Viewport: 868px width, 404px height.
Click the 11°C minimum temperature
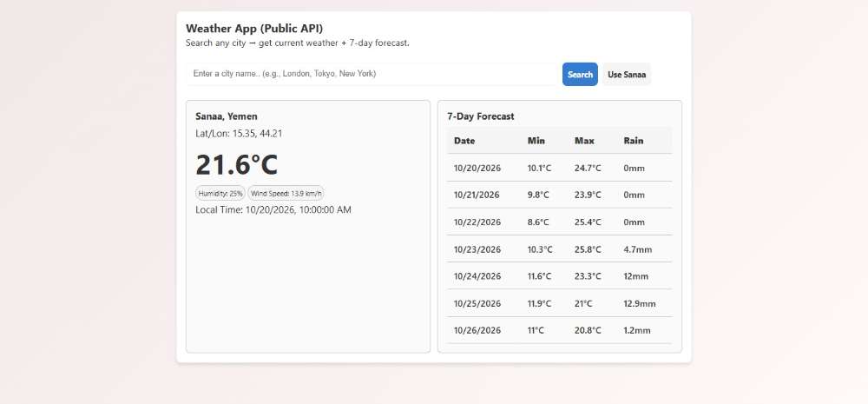(536, 330)
